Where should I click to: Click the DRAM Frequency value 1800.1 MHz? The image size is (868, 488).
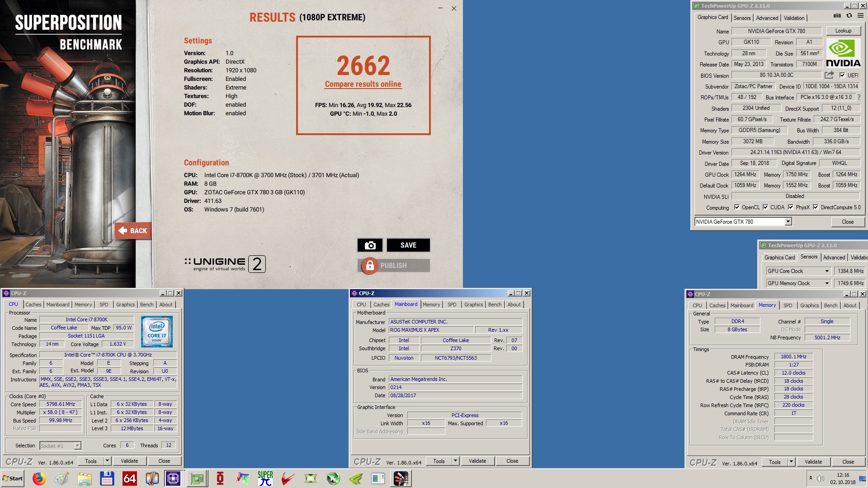coord(793,357)
